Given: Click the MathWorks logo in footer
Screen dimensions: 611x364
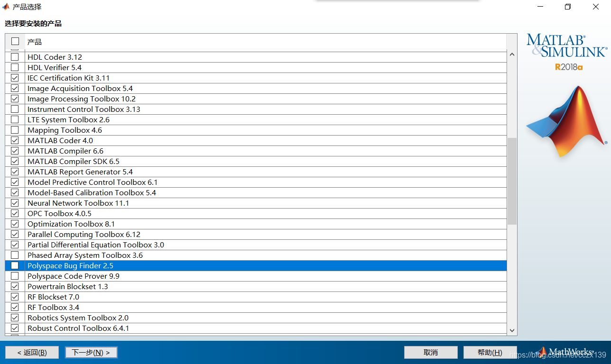Looking at the screenshot, I should 566,352.
